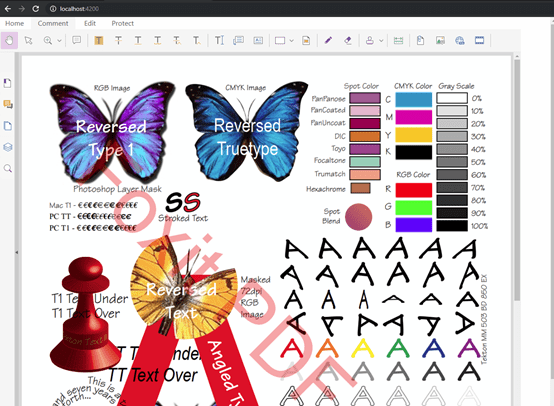Open the Search sidebar panel
Viewport: 554px width, 406px height.
tap(7, 169)
